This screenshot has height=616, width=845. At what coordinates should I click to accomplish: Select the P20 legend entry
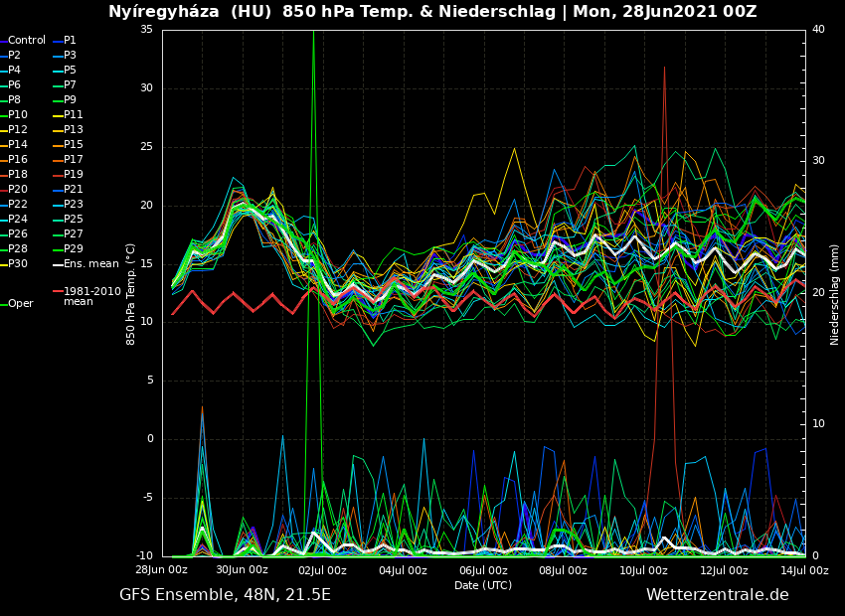(x=18, y=190)
